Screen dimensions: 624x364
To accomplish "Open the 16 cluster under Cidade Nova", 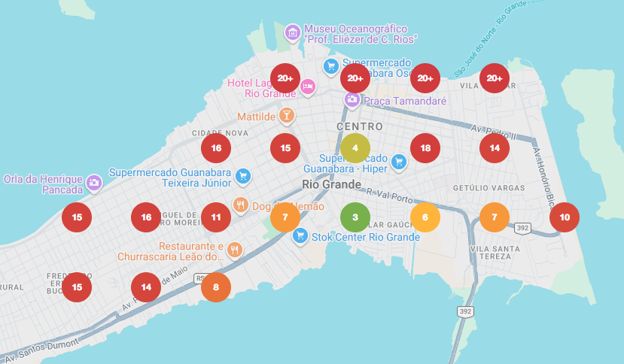I will tap(216, 148).
